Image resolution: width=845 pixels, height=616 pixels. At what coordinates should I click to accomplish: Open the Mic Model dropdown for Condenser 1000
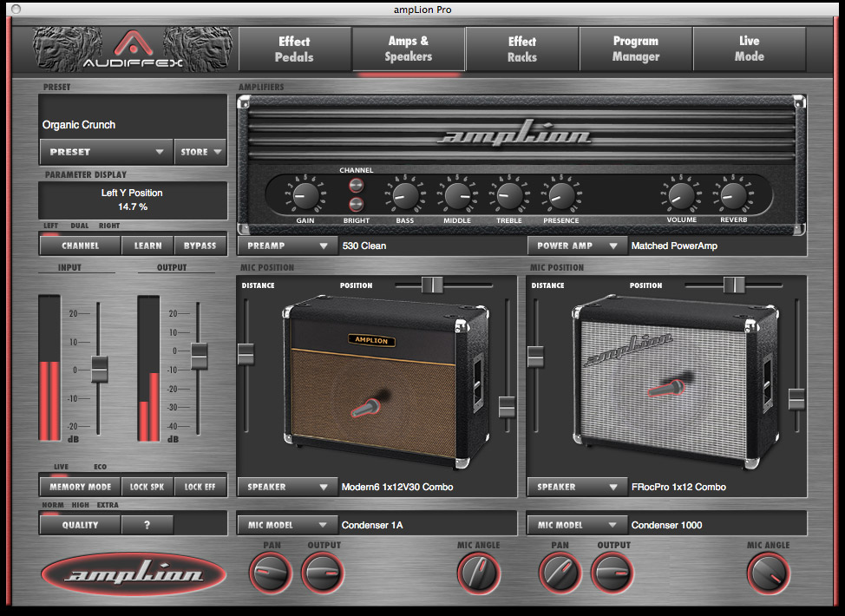pyautogui.click(x=577, y=525)
